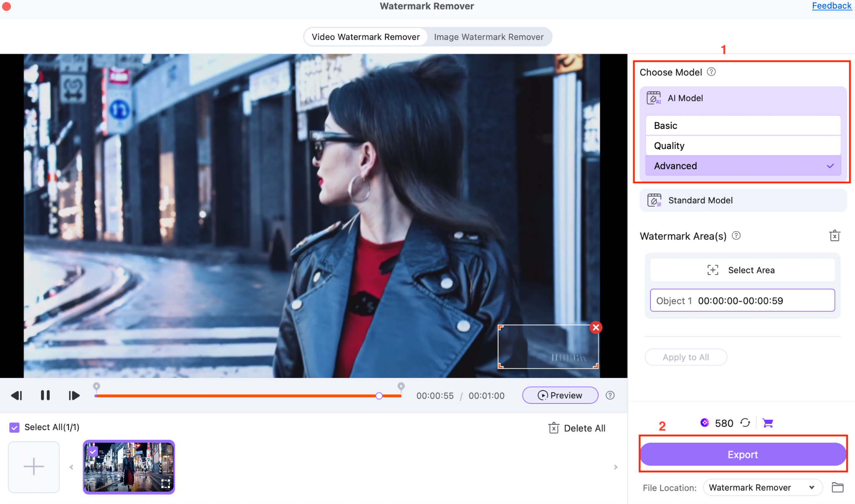Screen dimensions: 855x504
Task: Export the video
Action: pyautogui.click(x=742, y=454)
